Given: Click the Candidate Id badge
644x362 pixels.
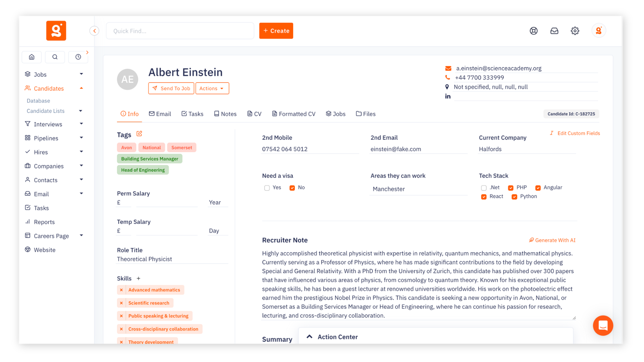Looking at the screenshot, I should click(571, 114).
